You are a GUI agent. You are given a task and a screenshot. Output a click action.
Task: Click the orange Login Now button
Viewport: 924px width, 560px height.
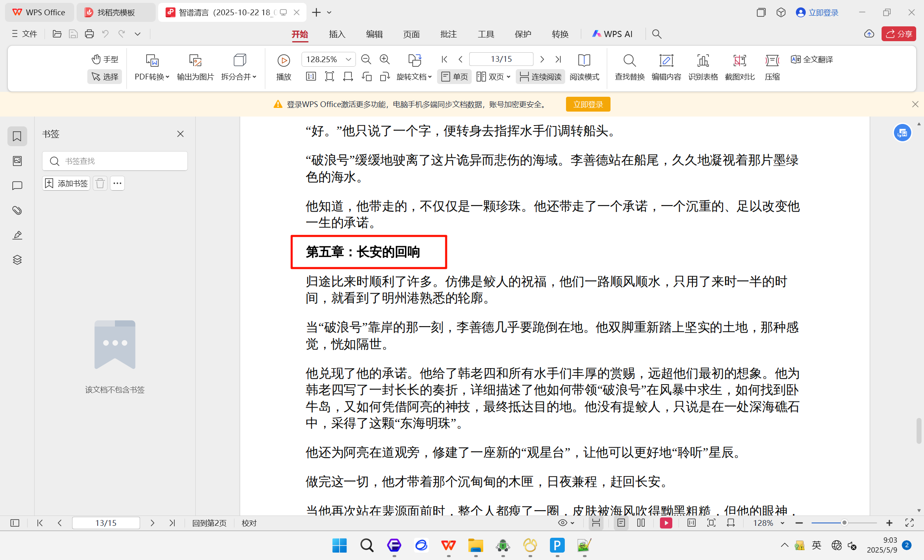pos(588,105)
